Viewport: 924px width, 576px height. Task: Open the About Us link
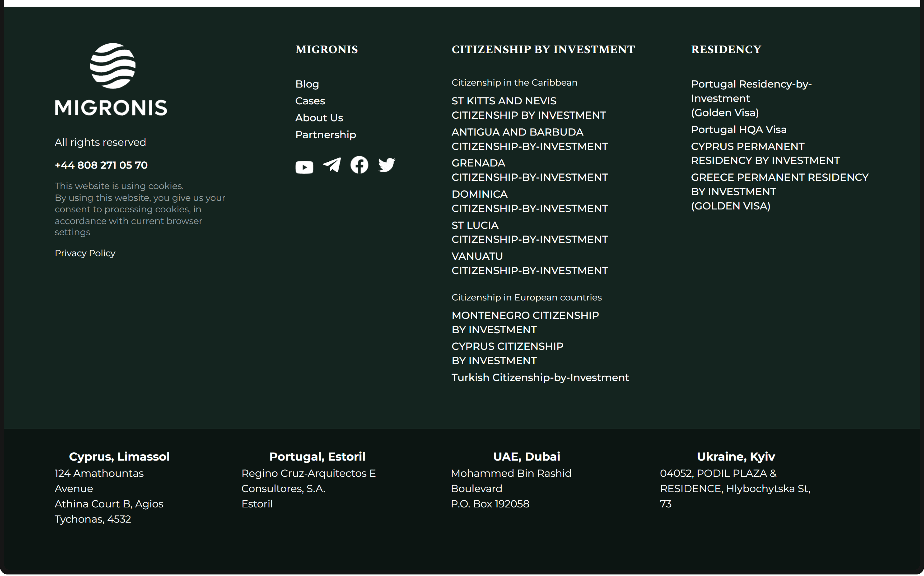click(319, 118)
